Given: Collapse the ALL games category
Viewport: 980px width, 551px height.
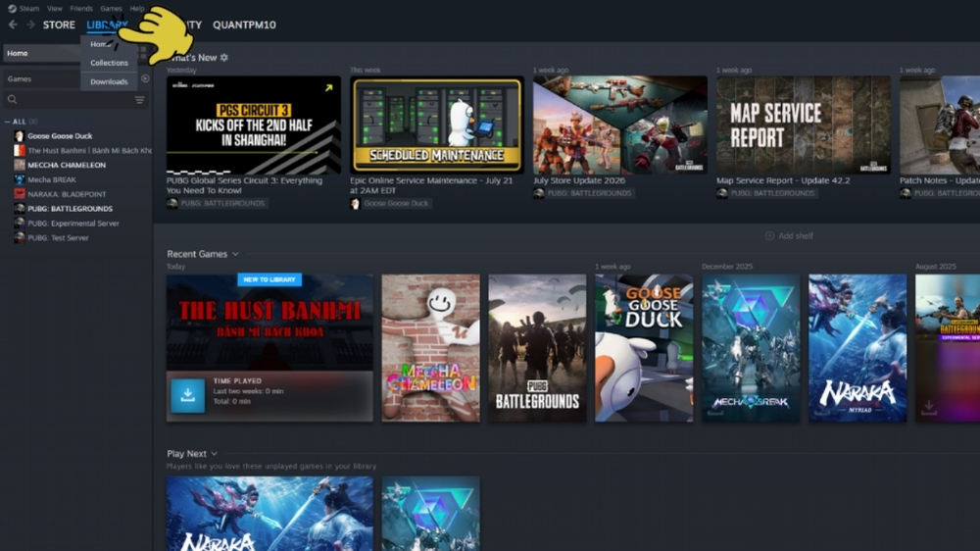Looking at the screenshot, I should [x=8, y=122].
